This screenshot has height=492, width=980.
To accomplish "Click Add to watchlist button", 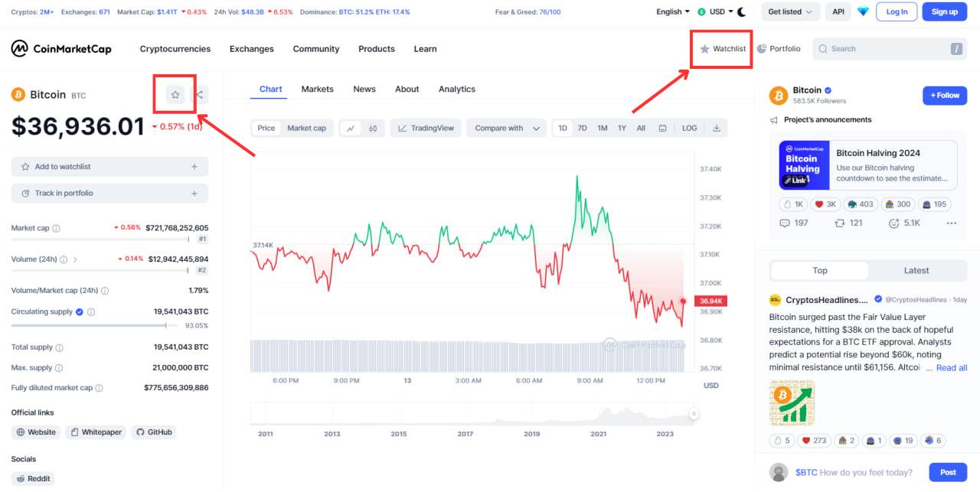I will click(x=109, y=167).
